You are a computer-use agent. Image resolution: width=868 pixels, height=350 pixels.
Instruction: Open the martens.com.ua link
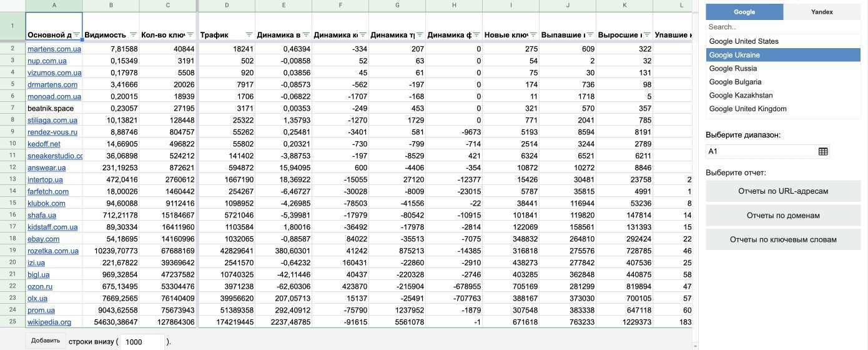click(x=54, y=49)
